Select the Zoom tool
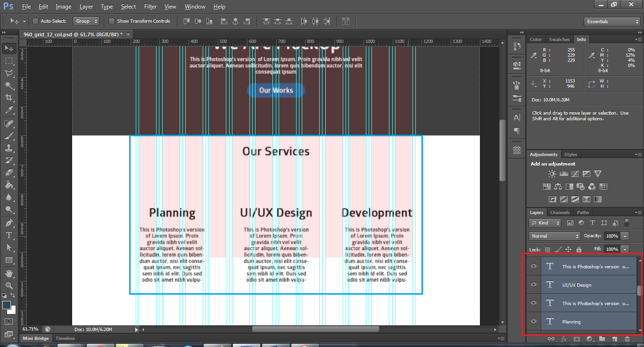This screenshot has width=644, height=347. click(9, 285)
